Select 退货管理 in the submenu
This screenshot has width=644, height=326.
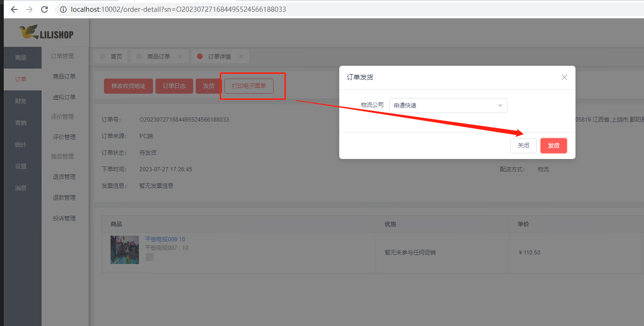pos(64,177)
